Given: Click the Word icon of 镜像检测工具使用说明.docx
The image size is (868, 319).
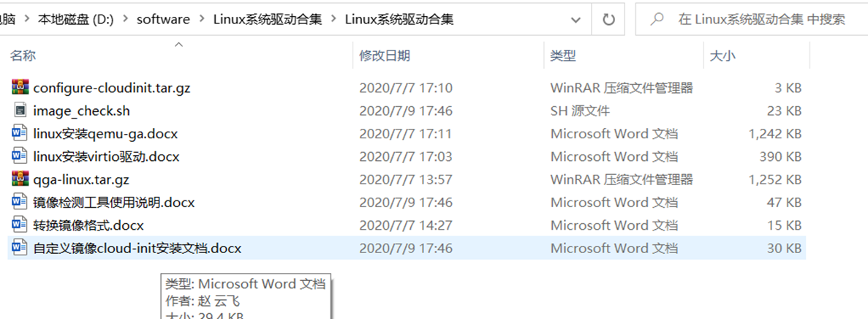Looking at the screenshot, I should click(x=20, y=202).
